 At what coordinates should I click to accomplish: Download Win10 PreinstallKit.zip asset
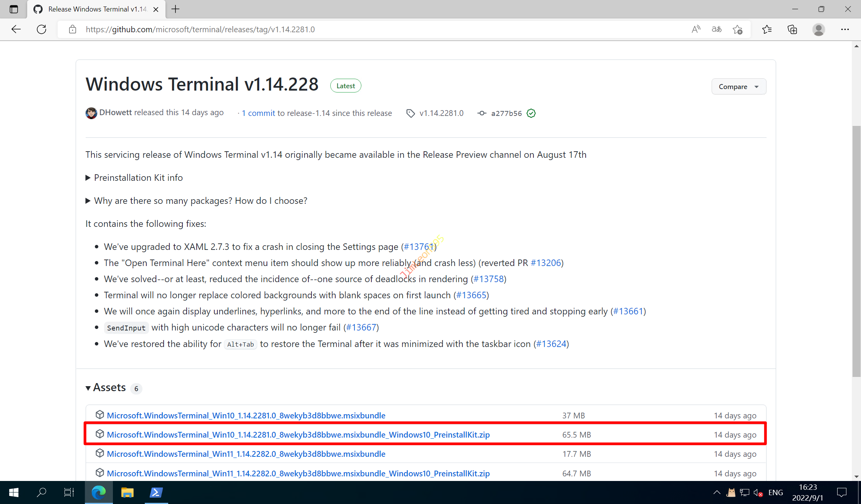click(298, 435)
